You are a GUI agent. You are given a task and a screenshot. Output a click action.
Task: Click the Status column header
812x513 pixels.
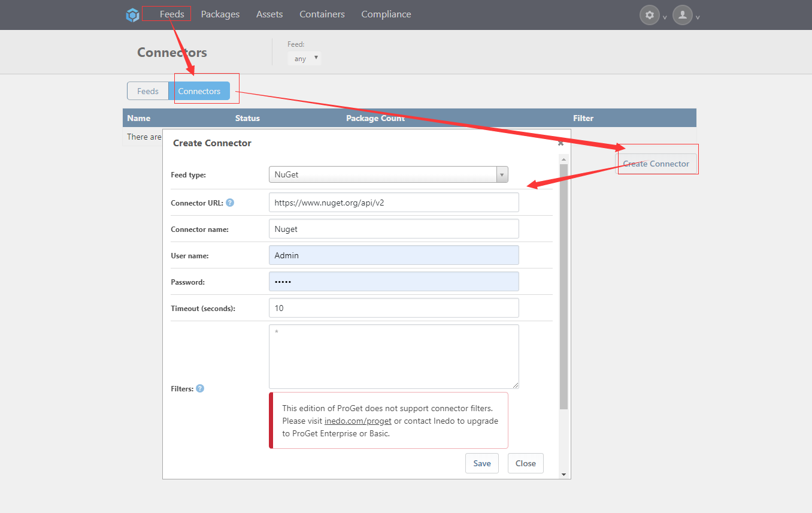(247, 118)
